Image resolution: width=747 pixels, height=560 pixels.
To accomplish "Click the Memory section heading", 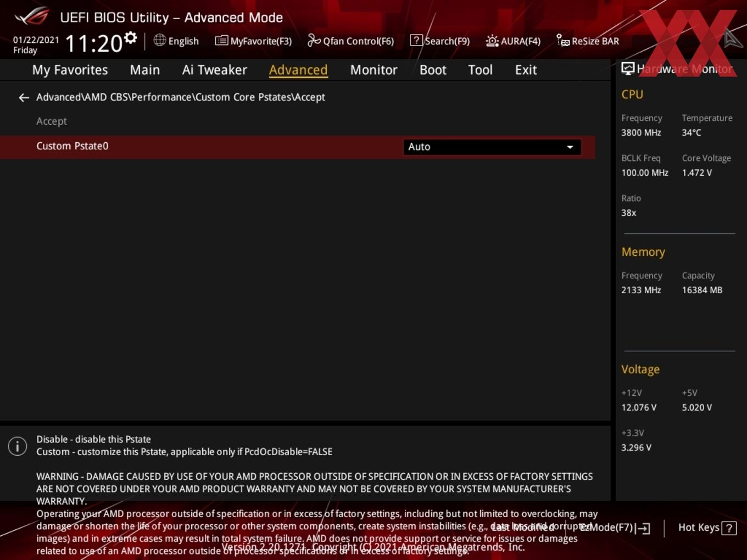I will (643, 252).
